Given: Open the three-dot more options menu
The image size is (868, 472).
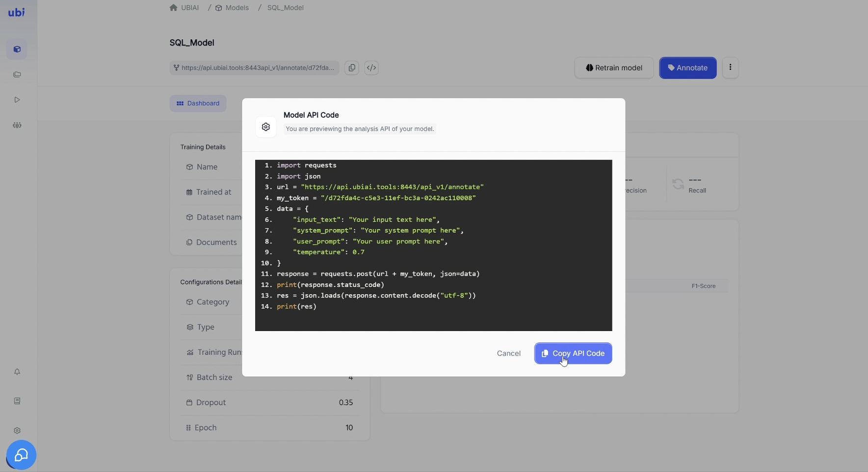Looking at the screenshot, I should (730, 68).
